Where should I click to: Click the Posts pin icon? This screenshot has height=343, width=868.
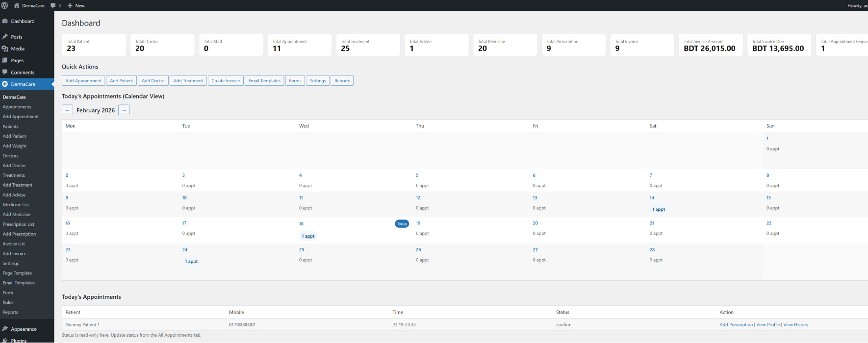[5, 37]
